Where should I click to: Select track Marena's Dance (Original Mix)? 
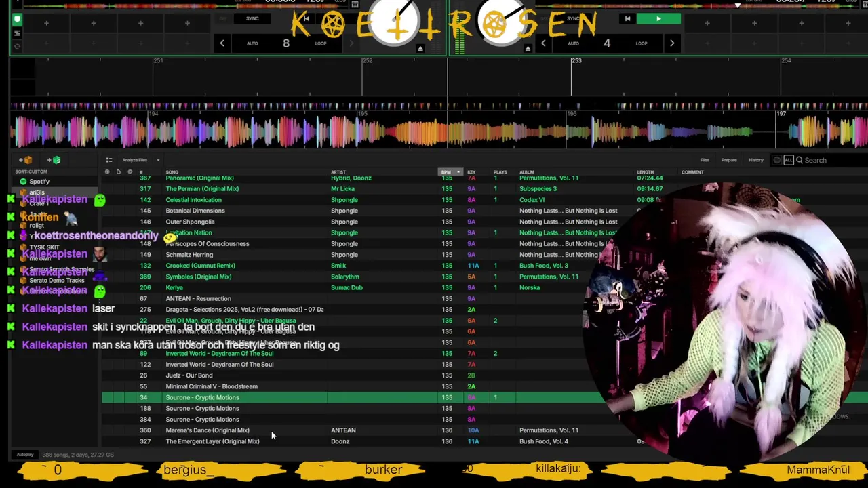click(208, 430)
